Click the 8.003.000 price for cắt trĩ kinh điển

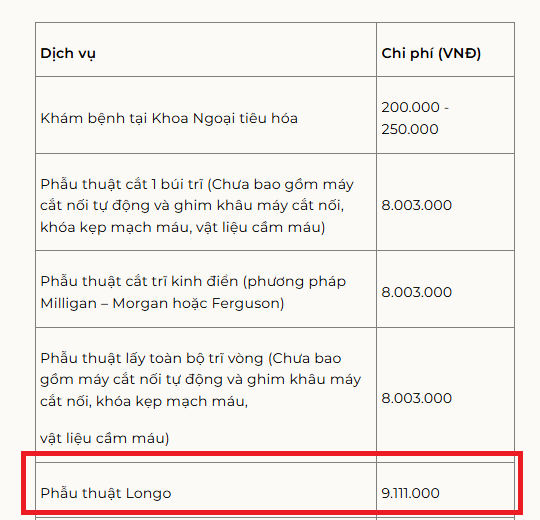point(416,292)
